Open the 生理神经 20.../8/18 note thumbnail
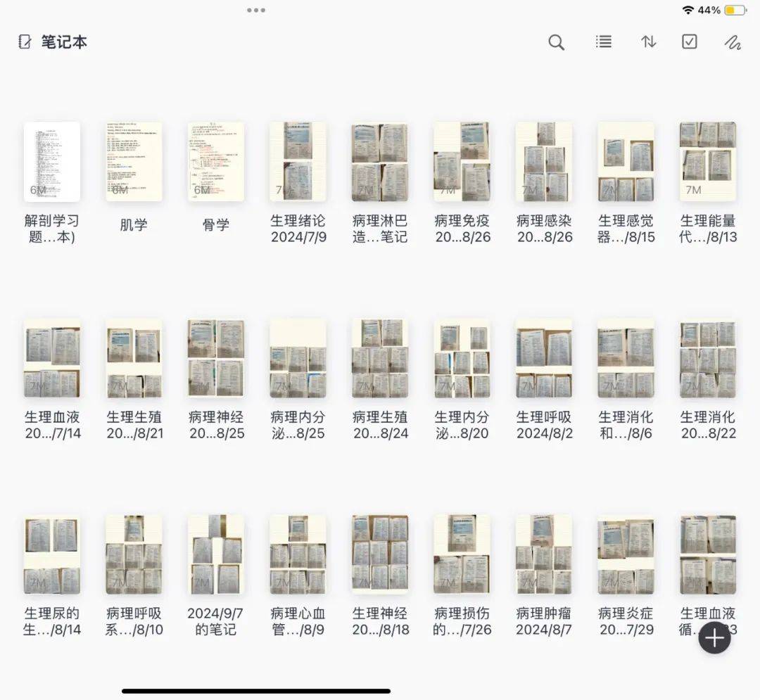Viewport: 760px width, 700px height. pyautogui.click(x=379, y=554)
